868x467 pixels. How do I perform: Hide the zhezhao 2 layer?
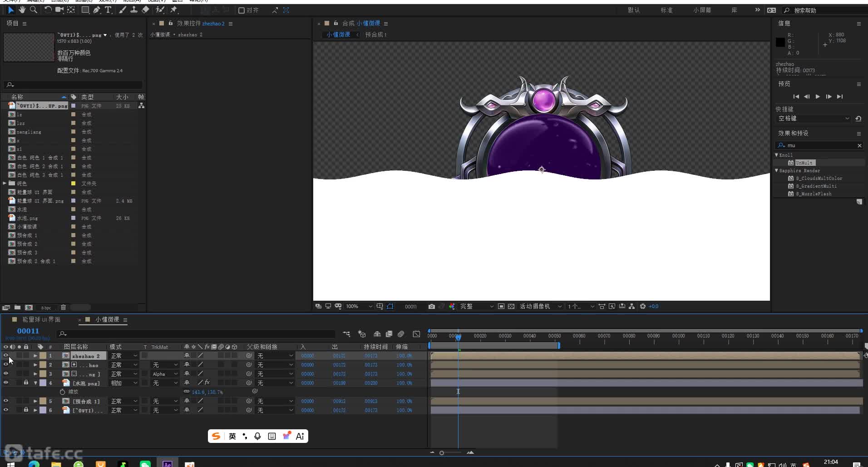coord(6,356)
